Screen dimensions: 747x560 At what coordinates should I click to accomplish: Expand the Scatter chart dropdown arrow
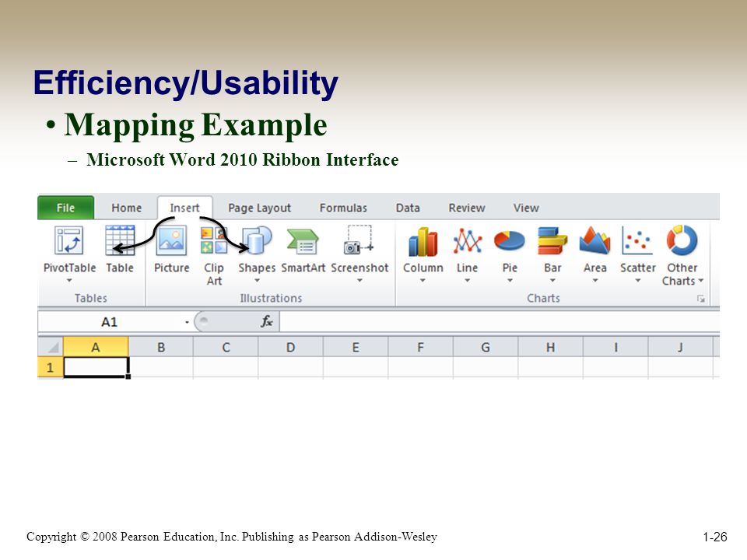(x=638, y=281)
